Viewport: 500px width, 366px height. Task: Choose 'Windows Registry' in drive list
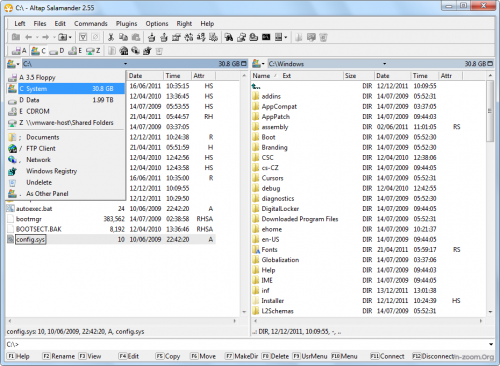pos(66,171)
